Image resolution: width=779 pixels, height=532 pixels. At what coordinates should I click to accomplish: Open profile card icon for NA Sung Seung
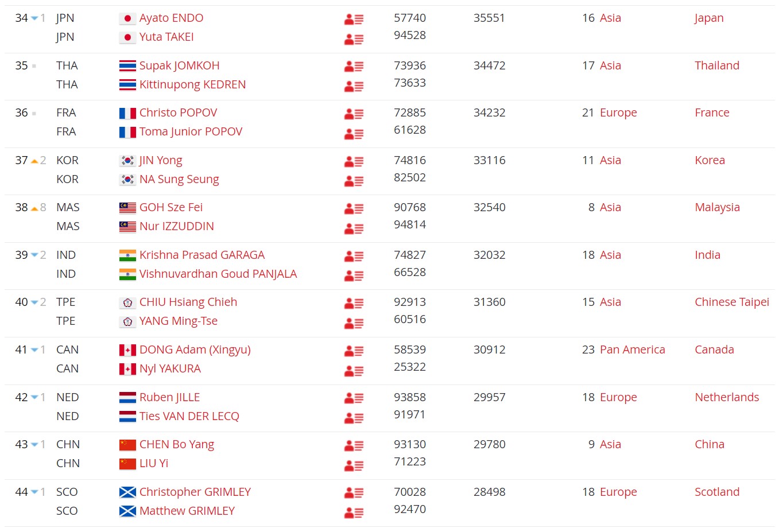pyautogui.click(x=354, y=181)
